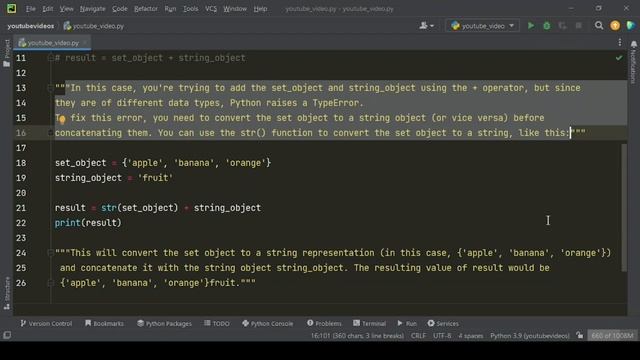Click line number 21 in gutter
The height and width of the screenshot is (360, 640).
pos(21,208)
